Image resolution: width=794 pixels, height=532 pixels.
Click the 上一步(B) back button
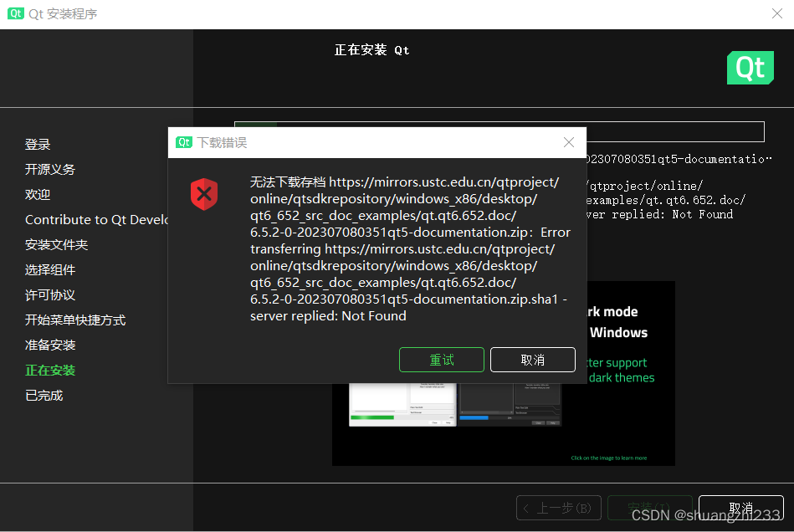click(559, 508)
